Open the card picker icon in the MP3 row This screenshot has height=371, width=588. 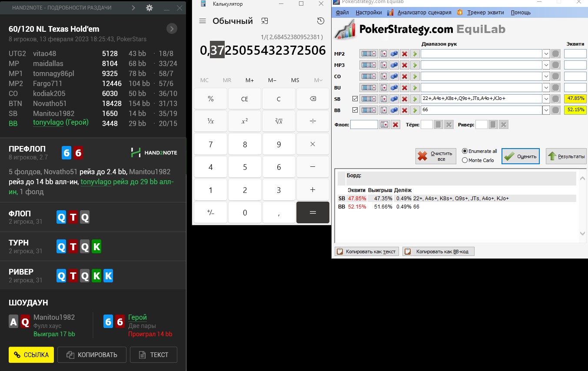(x=384, y=65)
